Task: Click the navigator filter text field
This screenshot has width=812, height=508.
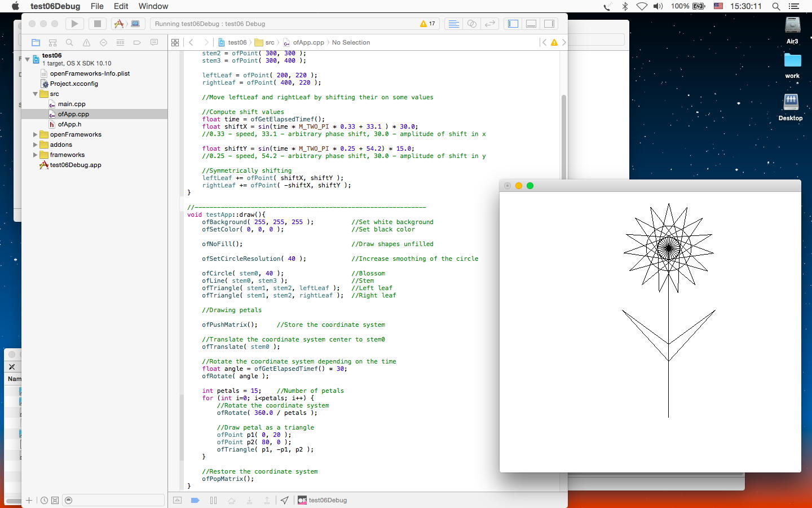Action: (x=116, y=500)
